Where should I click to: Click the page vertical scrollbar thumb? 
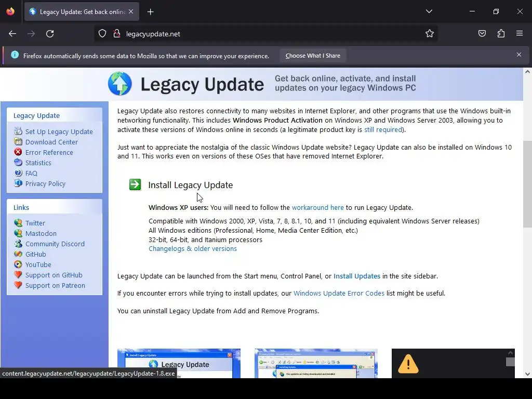point(527,184)
